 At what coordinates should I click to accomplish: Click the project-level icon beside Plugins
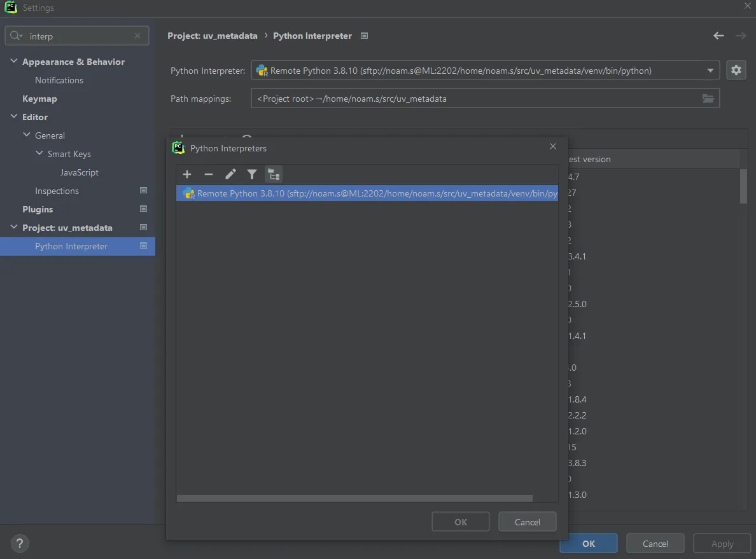point(143,209)
